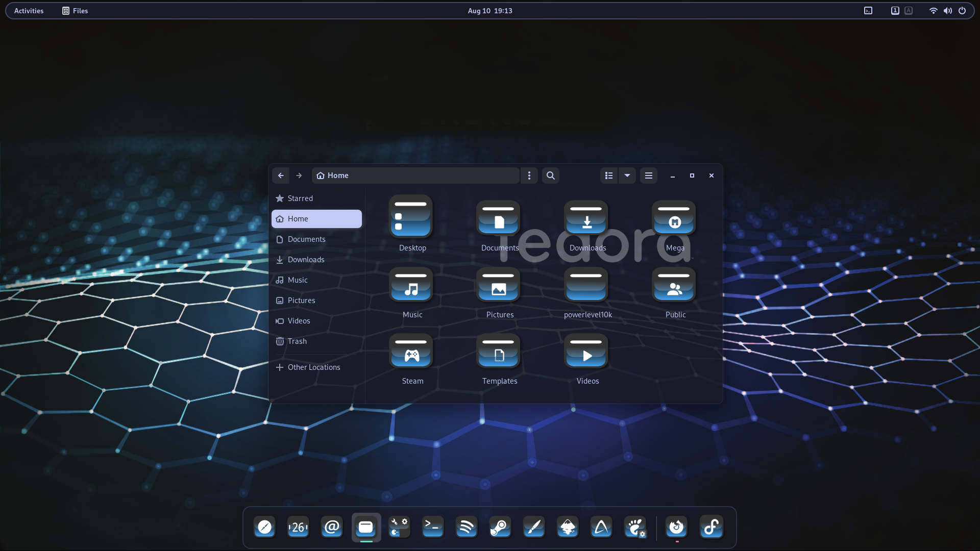
Task: Open the web browser compass dock icon
Action: 264,527
